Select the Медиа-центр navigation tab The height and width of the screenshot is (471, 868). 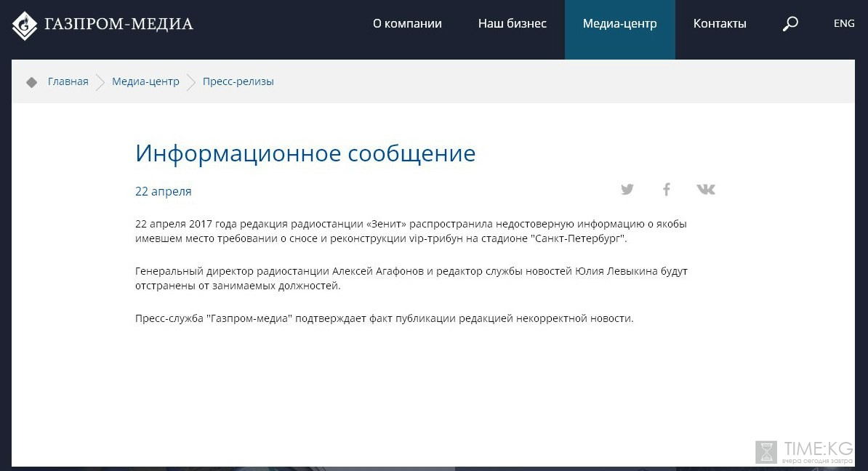(619, 29)
